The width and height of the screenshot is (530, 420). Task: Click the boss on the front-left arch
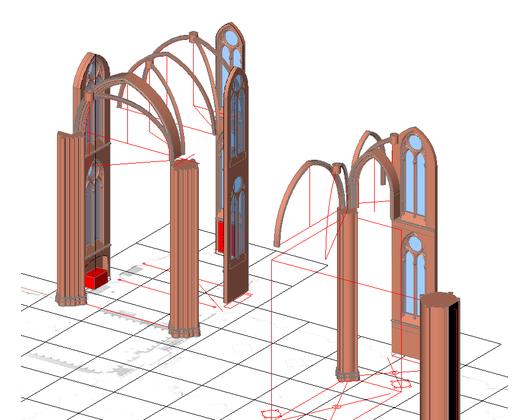click(x=88, y=96)
